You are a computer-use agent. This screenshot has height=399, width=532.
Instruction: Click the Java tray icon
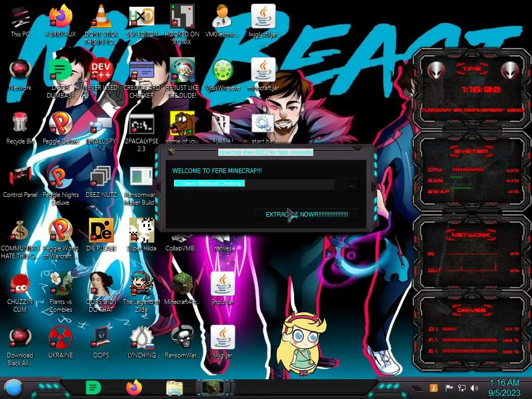434,388
